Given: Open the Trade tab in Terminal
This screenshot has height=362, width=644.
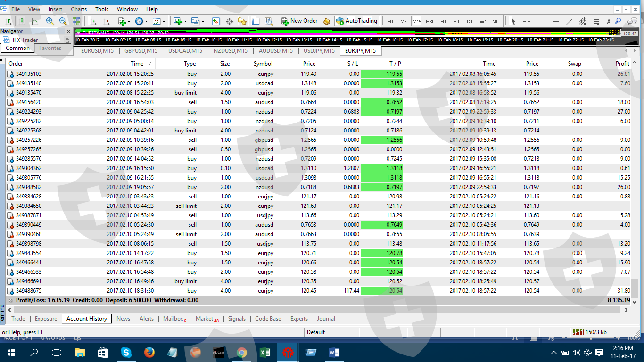Looking at the screenshot, I should click(x=18, y=319).
